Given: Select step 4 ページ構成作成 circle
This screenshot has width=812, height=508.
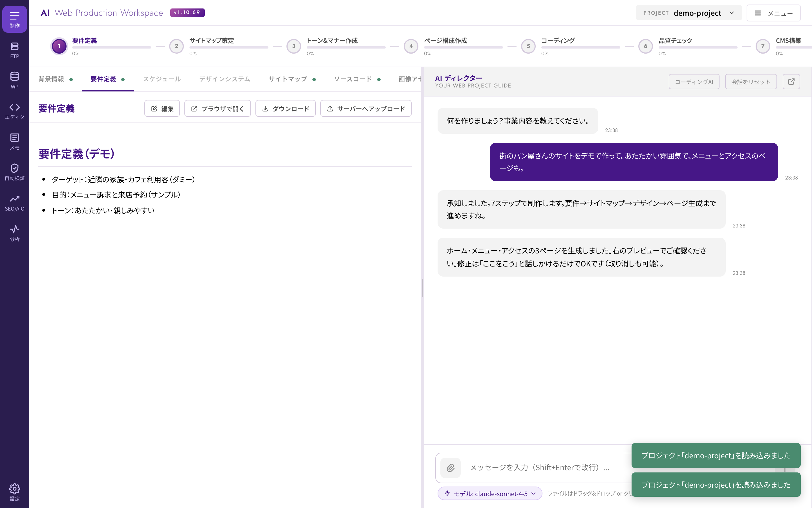Looking at the screenshot, I should pyautogui.click(x=411, y=46).
